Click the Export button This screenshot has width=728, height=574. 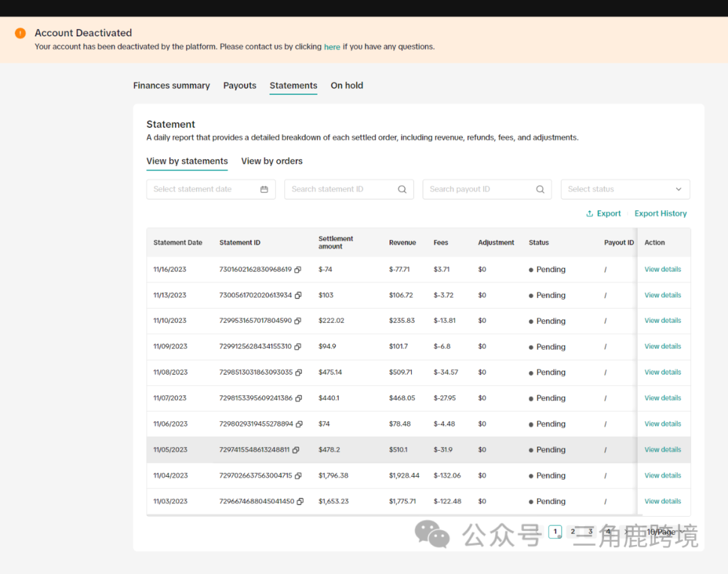pyautogui.click(x=603, y=214)
